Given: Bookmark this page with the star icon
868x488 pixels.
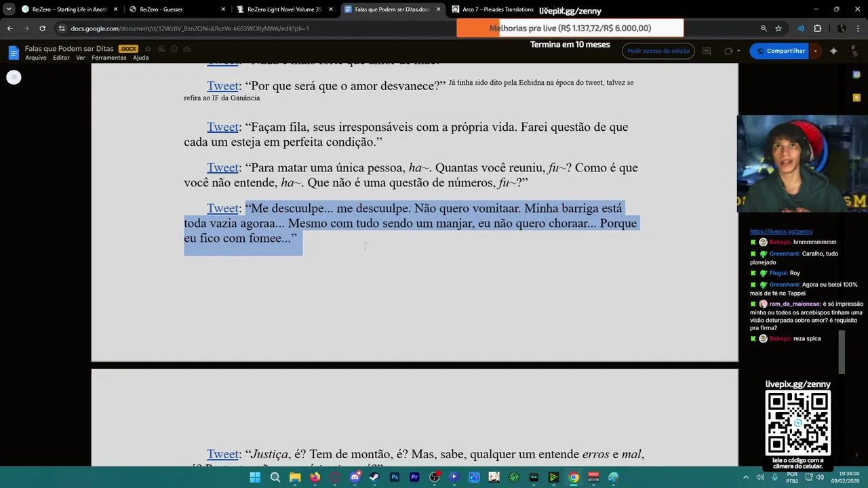Looking at the screenshot, I should click(778, 28).
